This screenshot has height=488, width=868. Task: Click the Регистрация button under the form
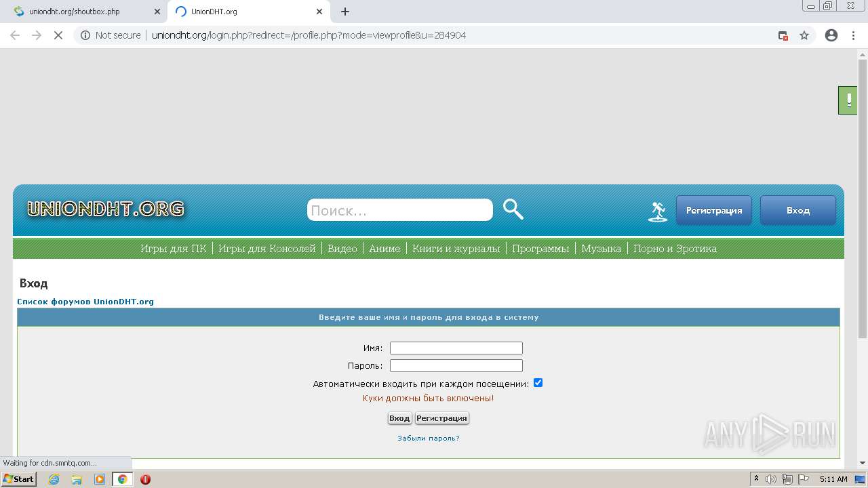pos(441,418)
